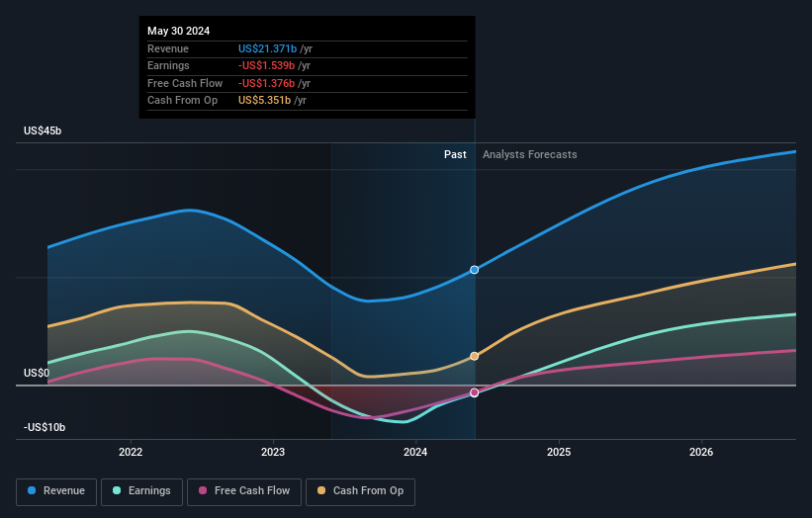Toggle the Revenue legend button
The width and height of the screenshot is (812, 518).
[56, 491]
